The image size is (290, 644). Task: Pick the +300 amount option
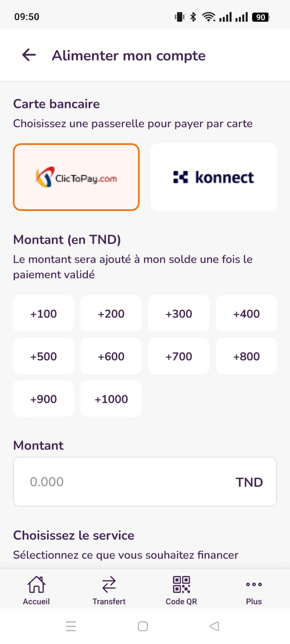pos(179,314)
